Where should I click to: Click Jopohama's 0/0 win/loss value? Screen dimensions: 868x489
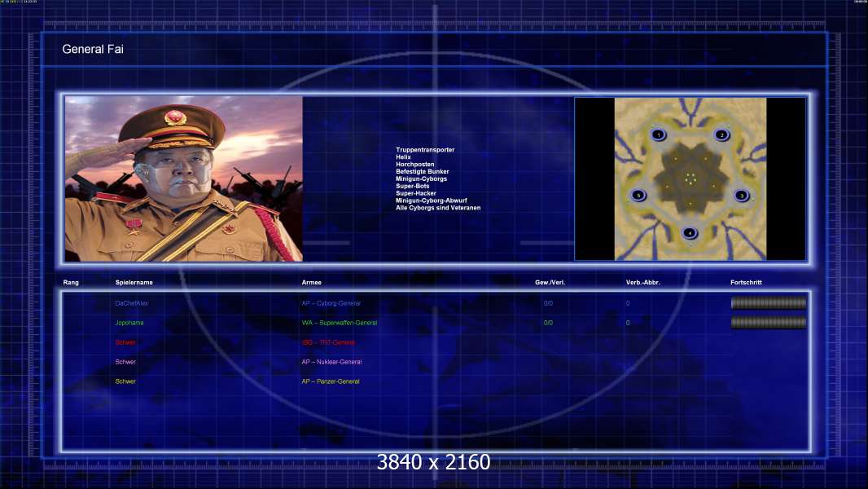[x=548, y=323]
